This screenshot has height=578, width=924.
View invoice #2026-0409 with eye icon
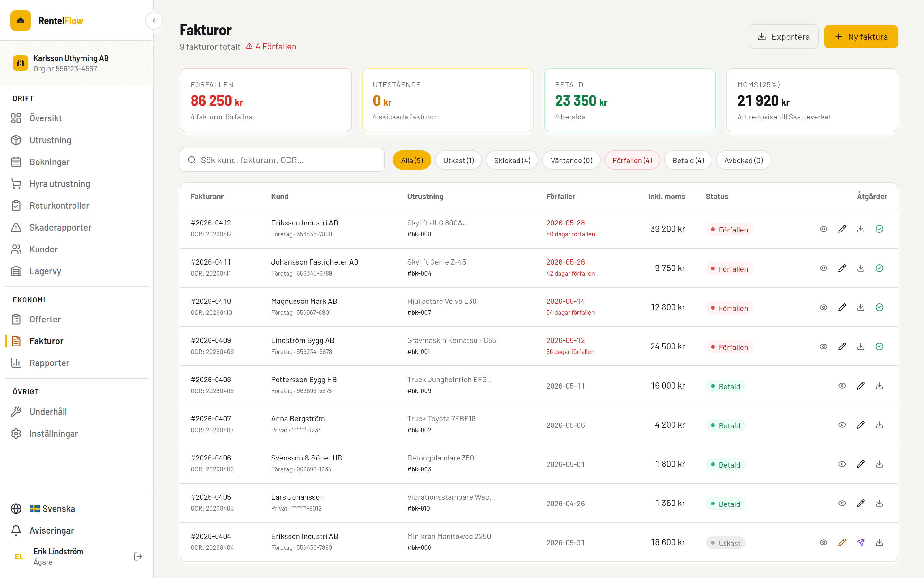(x=824, y=346)
